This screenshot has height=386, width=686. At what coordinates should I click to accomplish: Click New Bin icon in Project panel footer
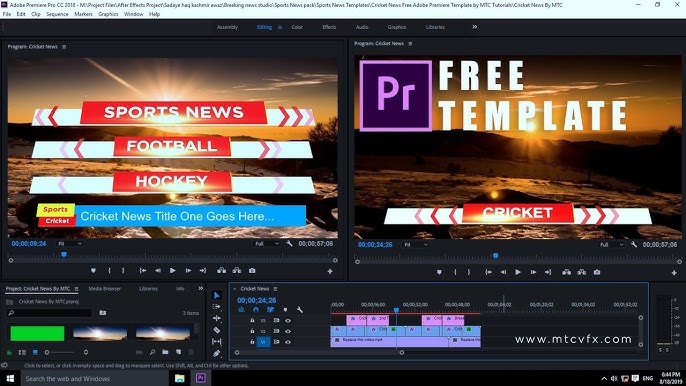coord(165,352)
